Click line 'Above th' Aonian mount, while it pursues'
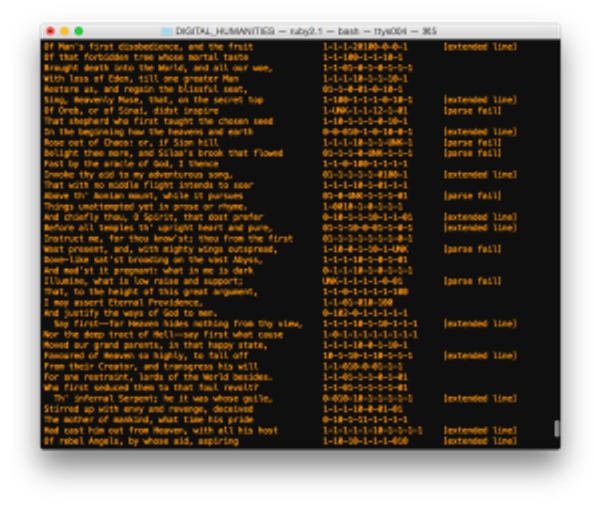This screenshot has height=506, width=600. [143, 196]
